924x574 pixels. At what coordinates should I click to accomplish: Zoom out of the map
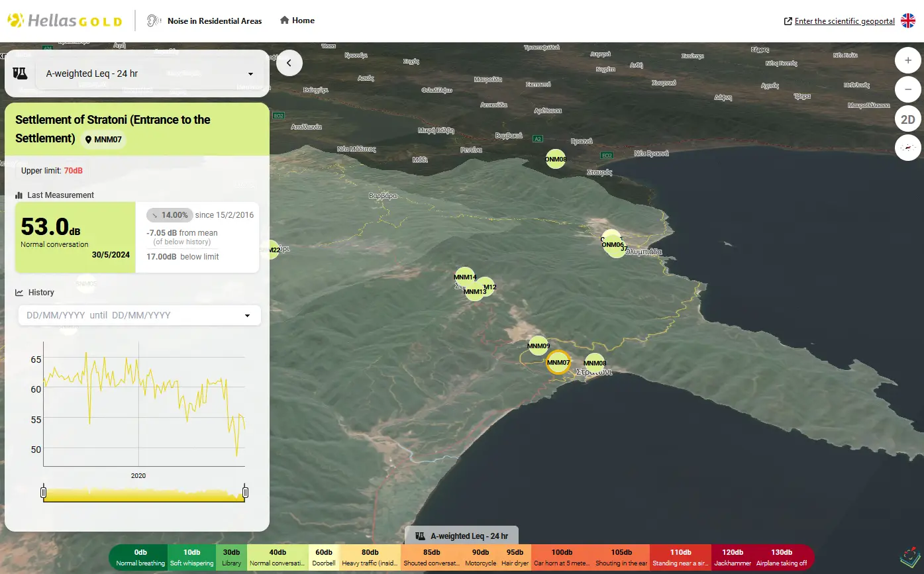point(908,89)
